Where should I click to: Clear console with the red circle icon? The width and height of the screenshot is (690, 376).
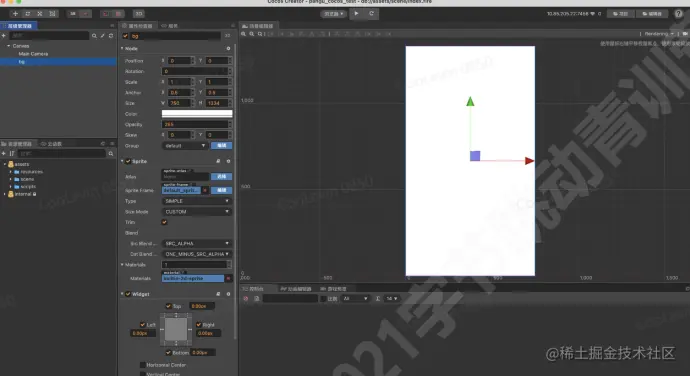click(246, 299)
